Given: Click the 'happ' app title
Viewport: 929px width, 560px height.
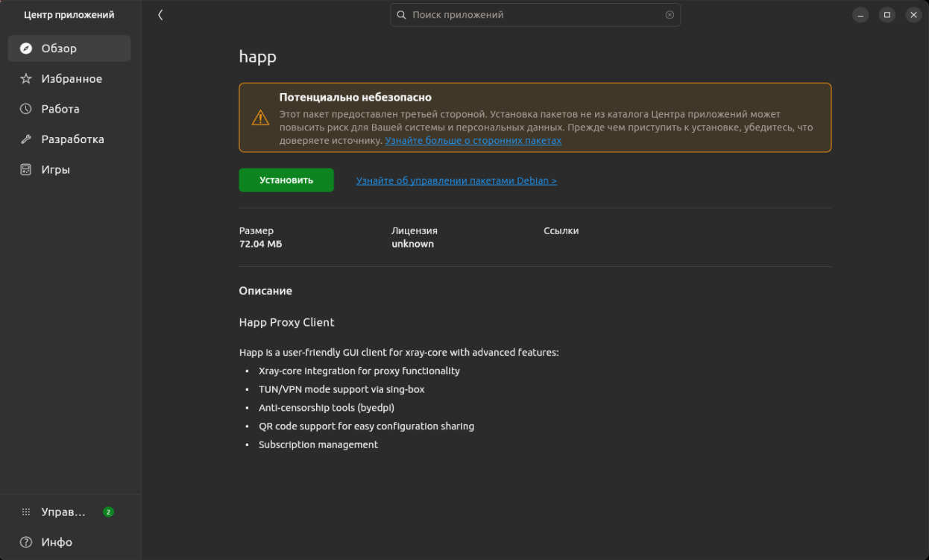Looking at the screenshot, I should click(258, 57).
